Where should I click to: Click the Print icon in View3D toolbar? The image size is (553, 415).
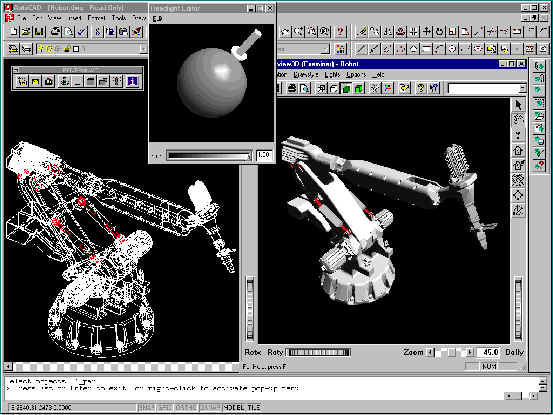[x=292, y=88]
